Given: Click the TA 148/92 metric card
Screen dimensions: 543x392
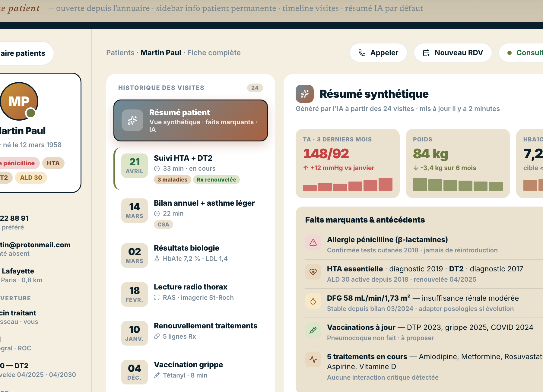Looking at the screenshot, I should click(x=348, y=163).
